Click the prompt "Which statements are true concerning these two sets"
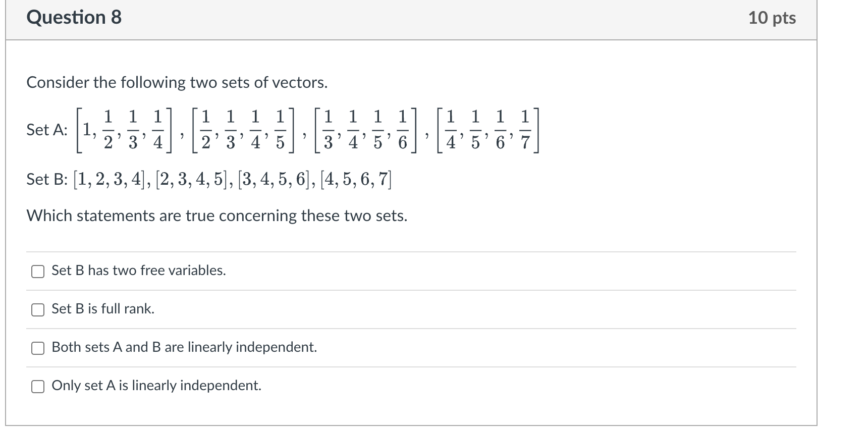868x427 pixels. (217, 216)
